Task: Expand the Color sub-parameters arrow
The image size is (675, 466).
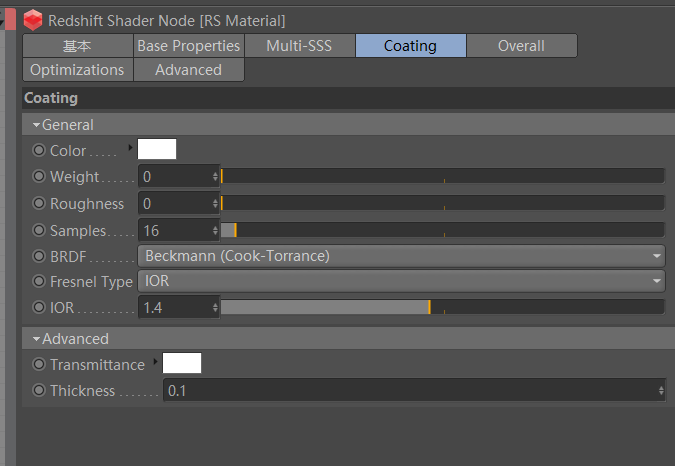Action: click(x=130, y=148)
